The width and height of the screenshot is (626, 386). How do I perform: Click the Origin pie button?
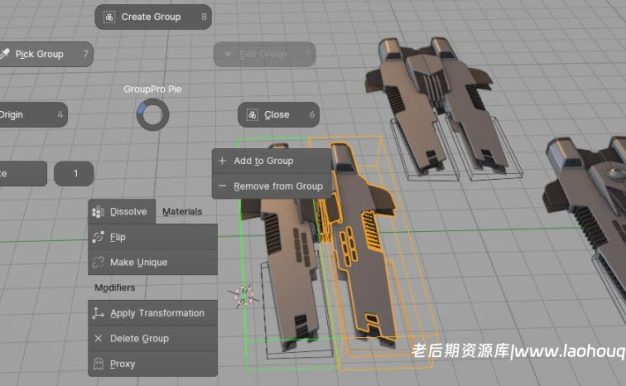34,115
